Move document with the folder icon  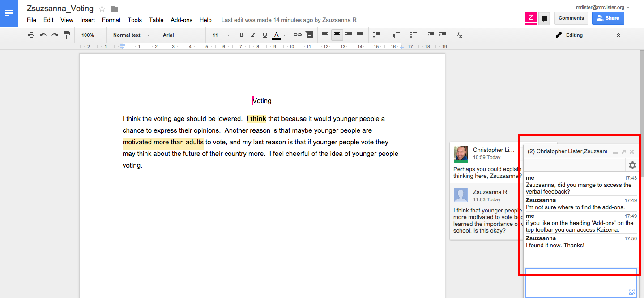pos(115,9)
